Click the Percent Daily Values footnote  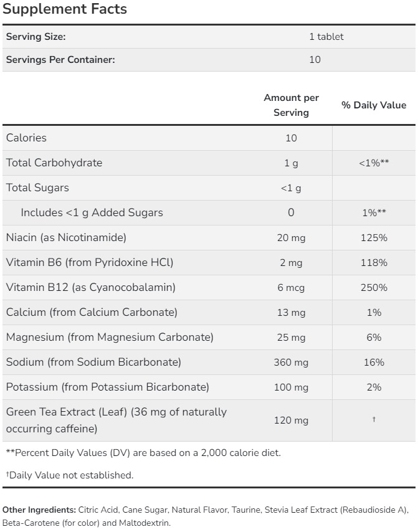point(143,453)
